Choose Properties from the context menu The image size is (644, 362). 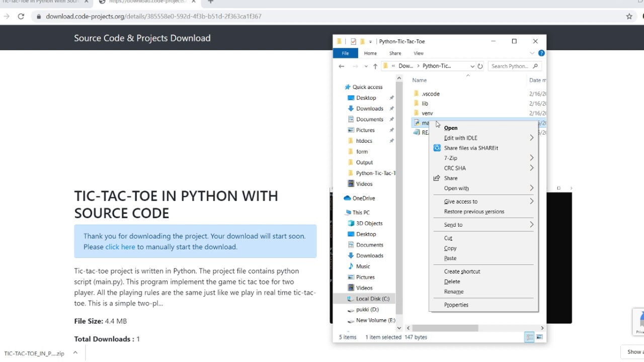tap(456, 305)
